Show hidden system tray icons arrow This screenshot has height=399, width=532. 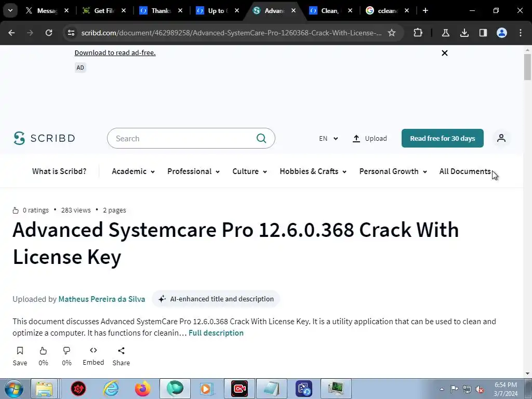pos(442,389)
